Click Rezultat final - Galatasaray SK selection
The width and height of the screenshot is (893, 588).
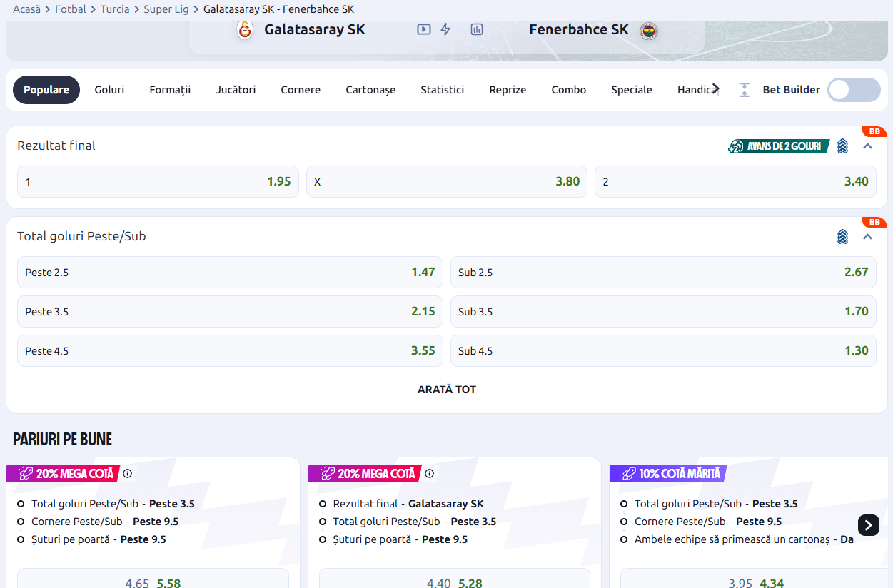408,504
